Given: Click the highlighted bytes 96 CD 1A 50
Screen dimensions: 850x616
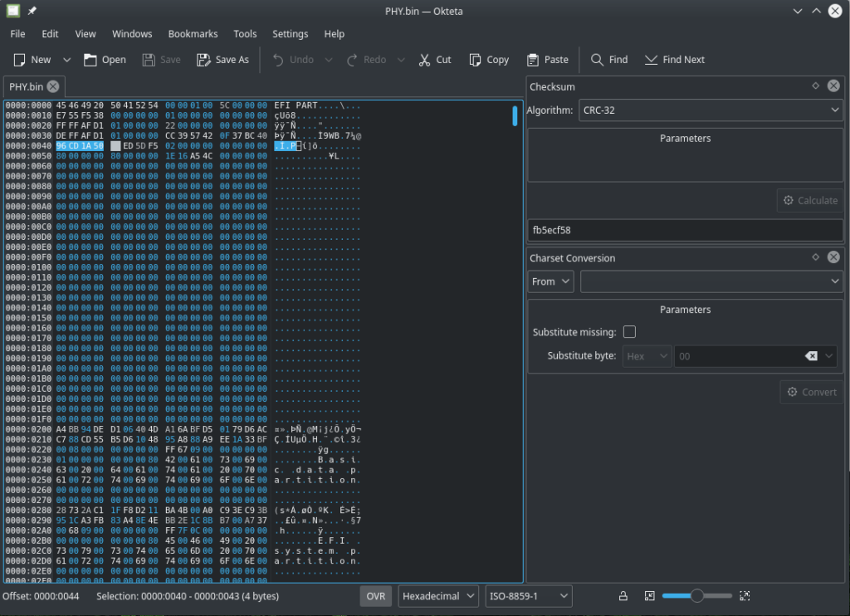Looking at the screenshot, I should (x=80, y=146).
